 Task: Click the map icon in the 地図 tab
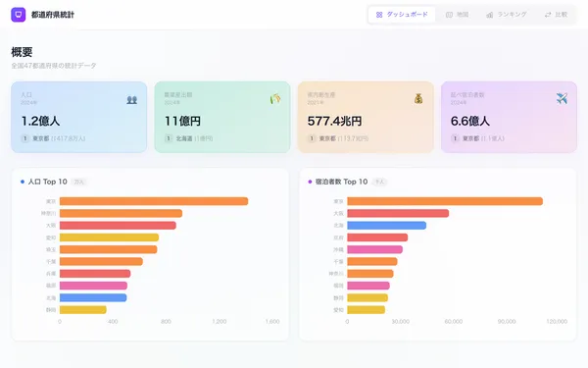click(x=449, y=15)
